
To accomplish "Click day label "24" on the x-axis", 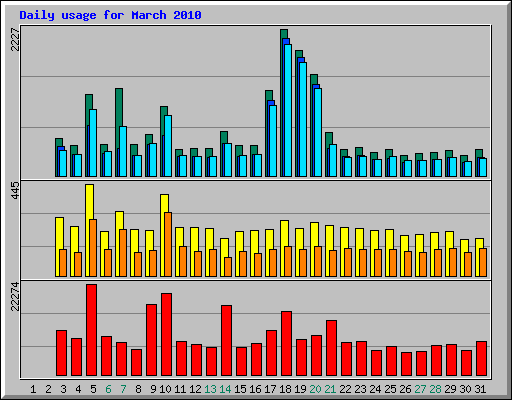I will click(x=375, y=389).
